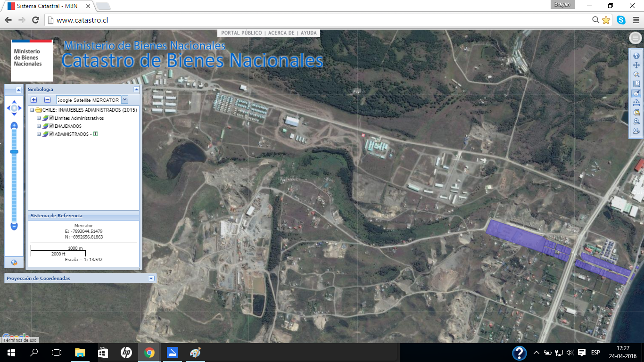Expand the Proyección de Coordenadas panel

click(151, 279)
